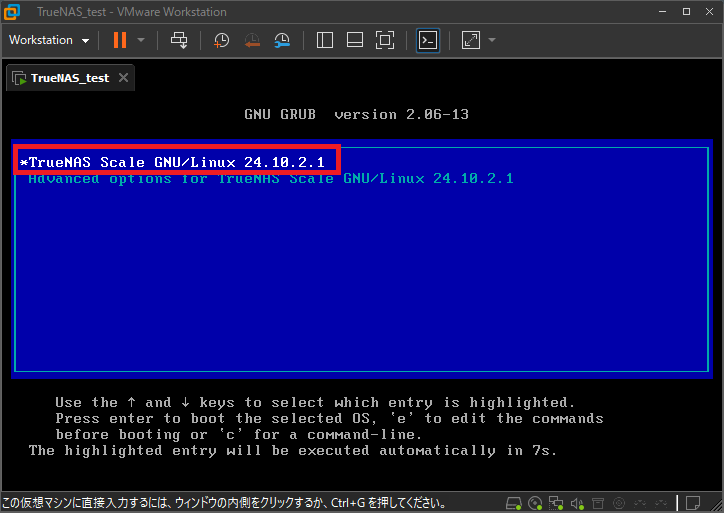Viewport: 724px width, 513px height.
Task: Open the Workstation menu
Action: 48,40
